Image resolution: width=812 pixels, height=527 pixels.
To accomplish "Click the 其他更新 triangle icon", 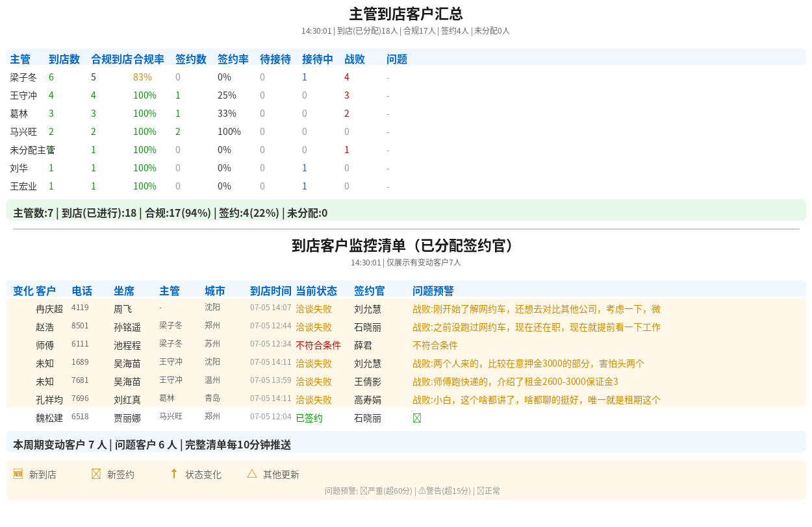I will tap(252, 474).
